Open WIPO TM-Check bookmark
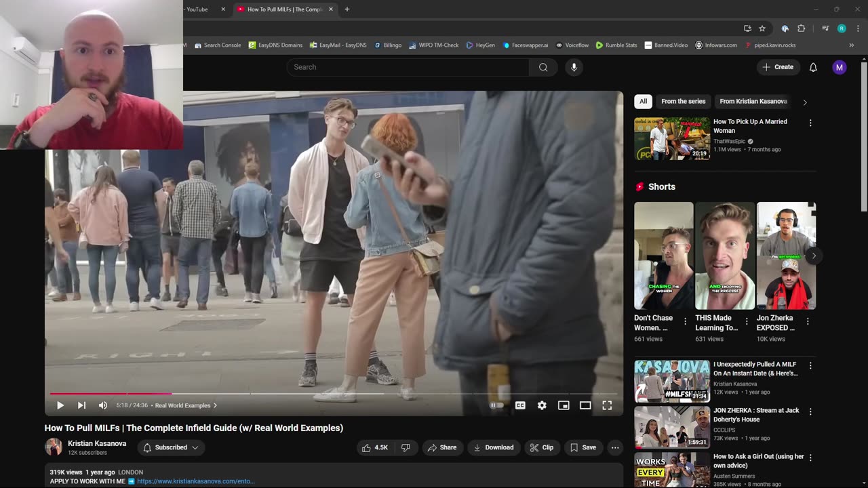The width and height of the screenshot is (868, 488). tap(434, 45)
